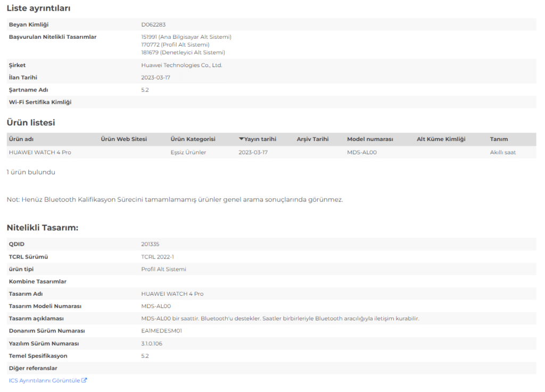The height and width of the screenshot is (392, 545).
Task: Select the Başvurulan Nitelikli Tasarımlar label
Action: coord(53,37)
